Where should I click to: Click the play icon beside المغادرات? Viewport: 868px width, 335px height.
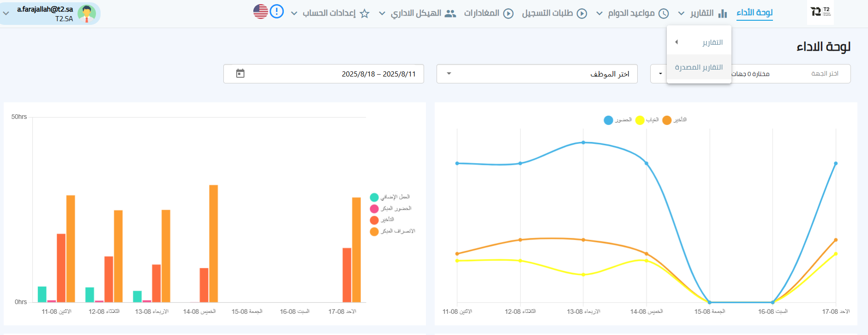coord(508,13)
